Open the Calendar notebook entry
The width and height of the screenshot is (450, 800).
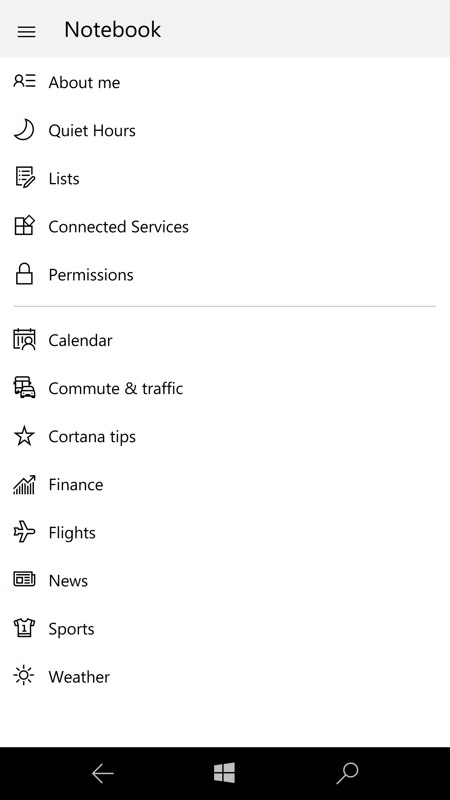click(x=225, y=340)
